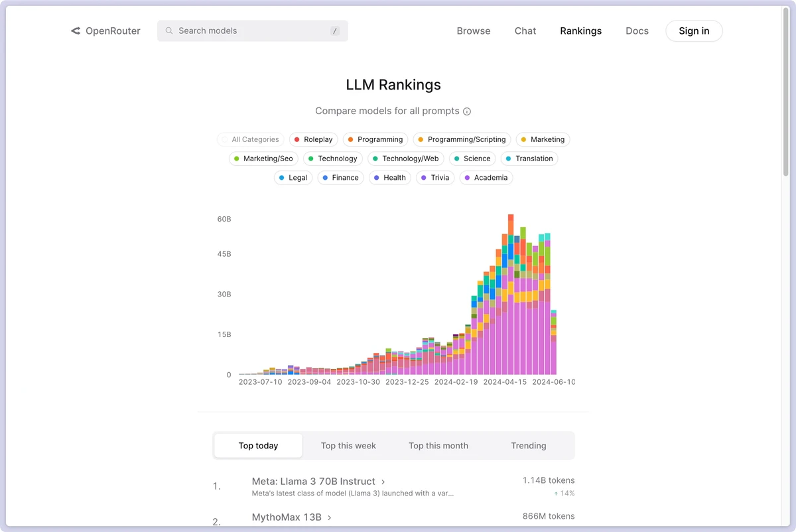This screenshot has width=796, height=532.
Task: Click the info icon beside prompts subtitle
Action: (x=467, y=111)
